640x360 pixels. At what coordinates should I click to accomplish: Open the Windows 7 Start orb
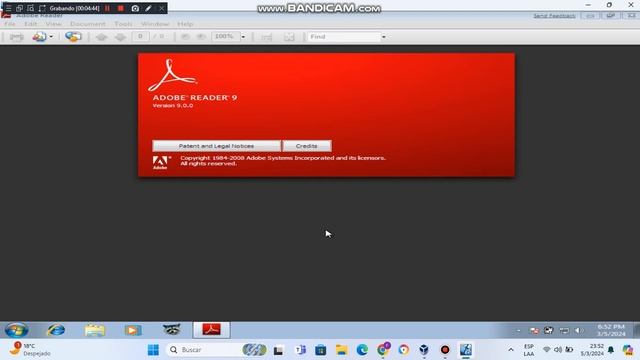point(16,330)
